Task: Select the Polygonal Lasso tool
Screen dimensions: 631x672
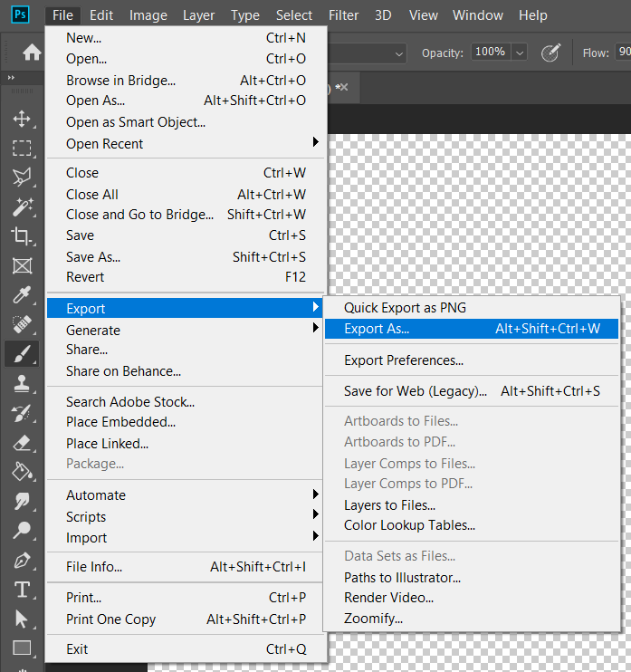Action: (22, 177)
